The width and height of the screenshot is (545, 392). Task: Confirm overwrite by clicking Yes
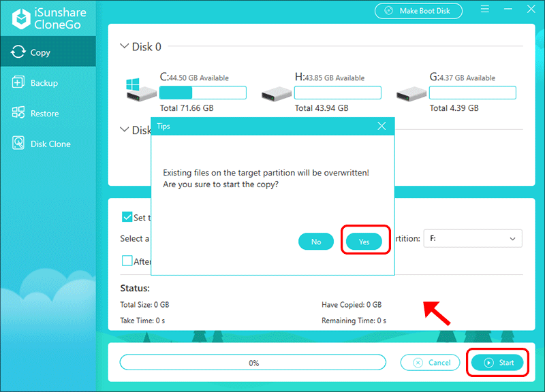click(x=364, y=242)
